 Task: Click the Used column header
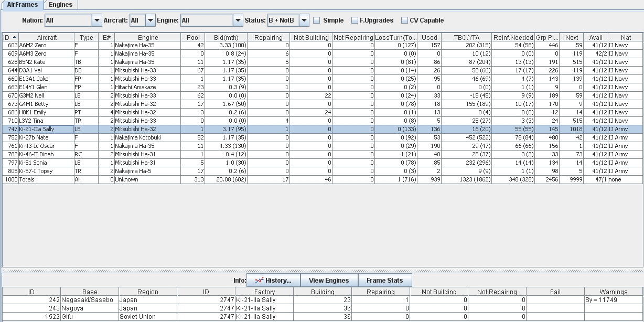tap(430, 37)
